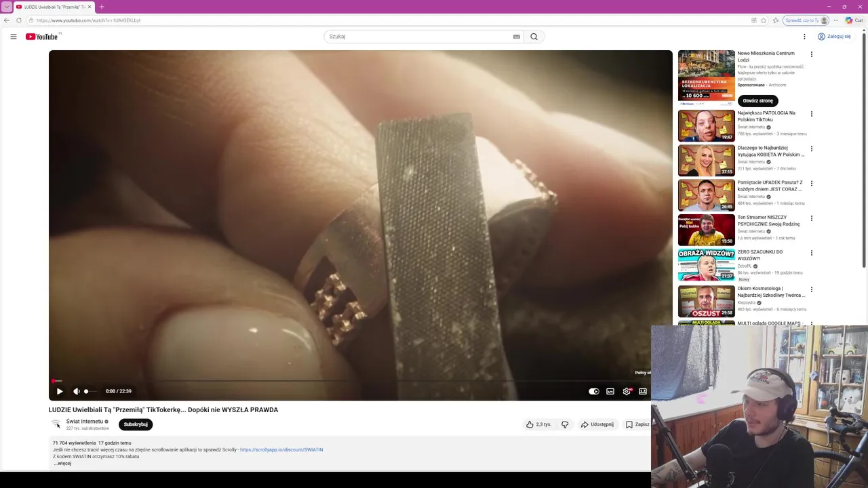Click the Udostępnij share button

(597, 424)
